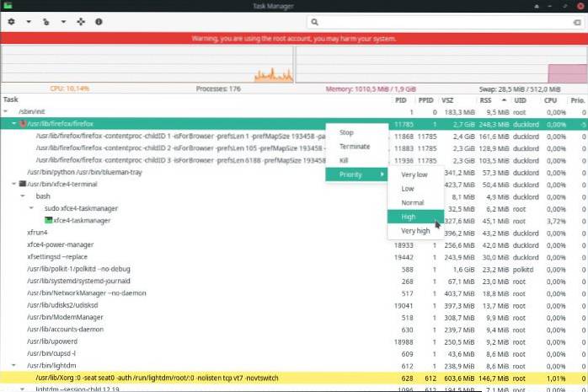Sort by the VSZ column header

pyautogui.click(x=447, y=100)
